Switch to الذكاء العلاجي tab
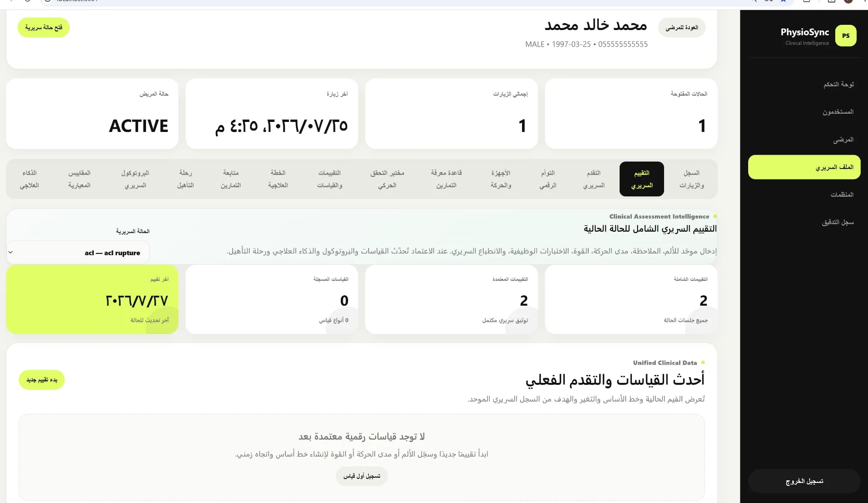Screen dimensions: 868x503 coord(29,179)
